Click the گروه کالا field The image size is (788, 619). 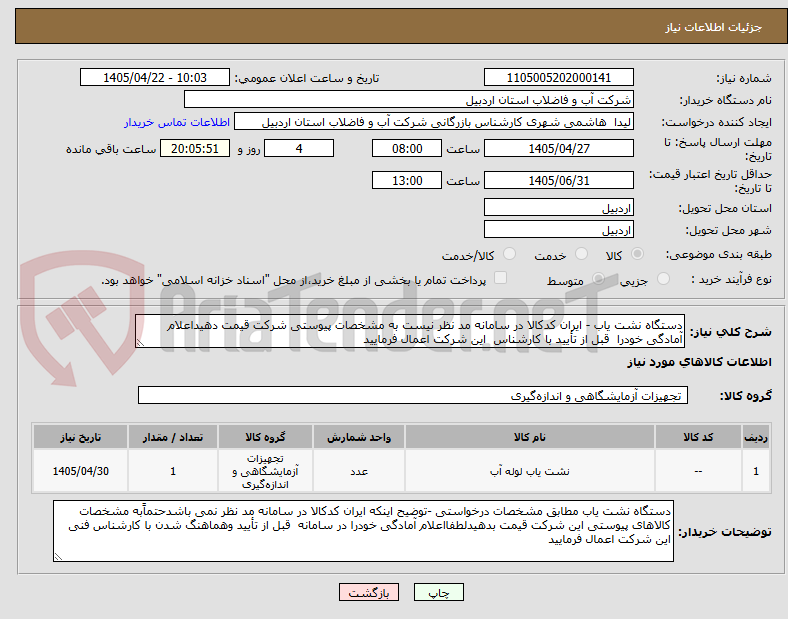[413, 395]
